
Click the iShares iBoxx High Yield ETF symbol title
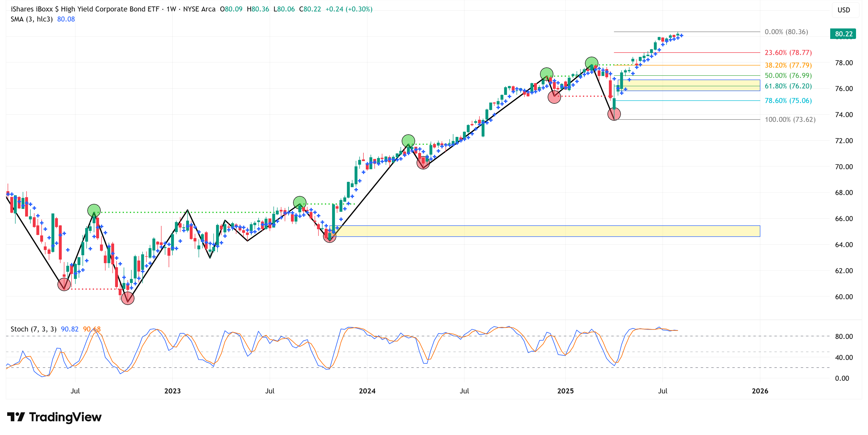[x=85, y=9]
